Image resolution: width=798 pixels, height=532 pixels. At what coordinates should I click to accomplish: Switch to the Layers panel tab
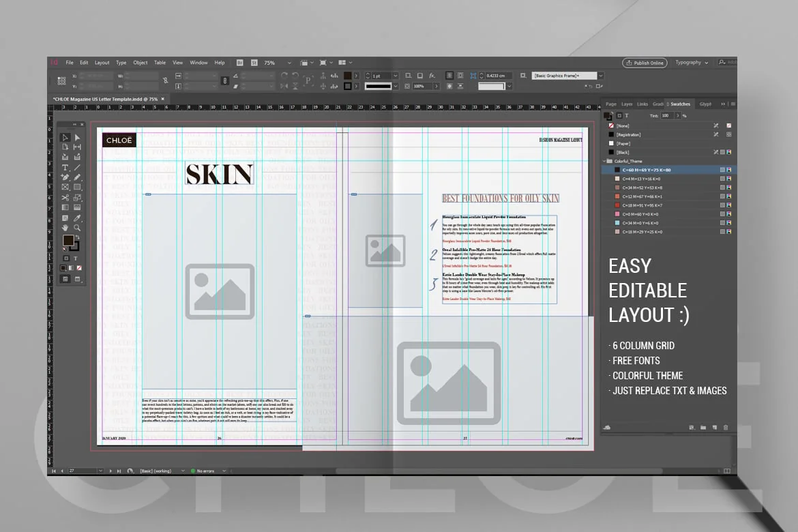point(627,104)
